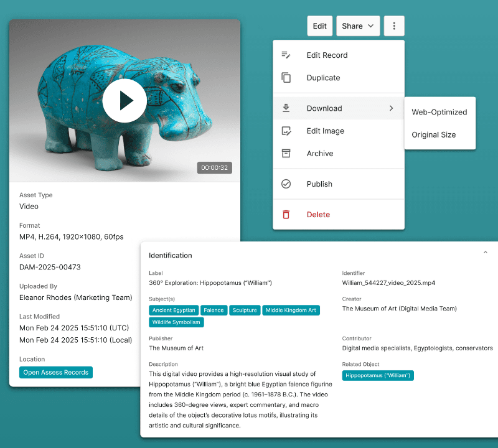This screenshot has width=498, height=448.
Task: Open the Share dropdown
Action: [x=358, y=26]
